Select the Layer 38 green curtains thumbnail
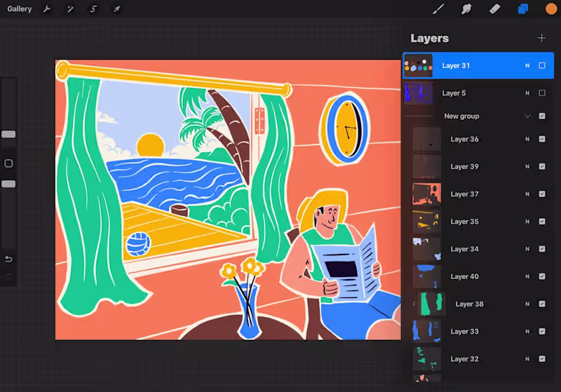The image size is (561, 392). pos(431,304)
